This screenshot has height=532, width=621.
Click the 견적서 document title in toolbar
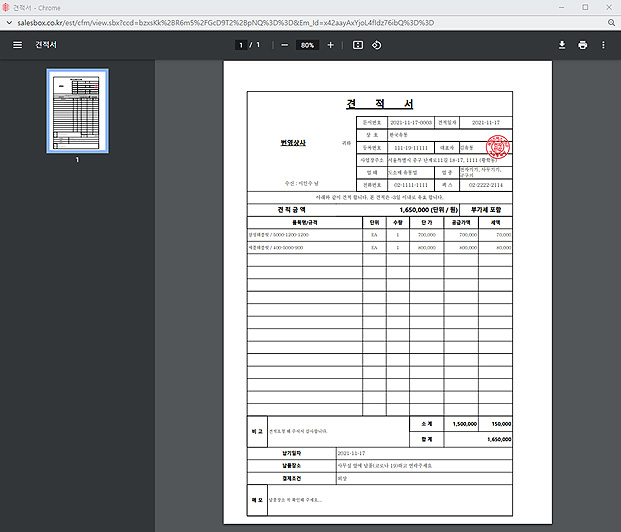46,45
